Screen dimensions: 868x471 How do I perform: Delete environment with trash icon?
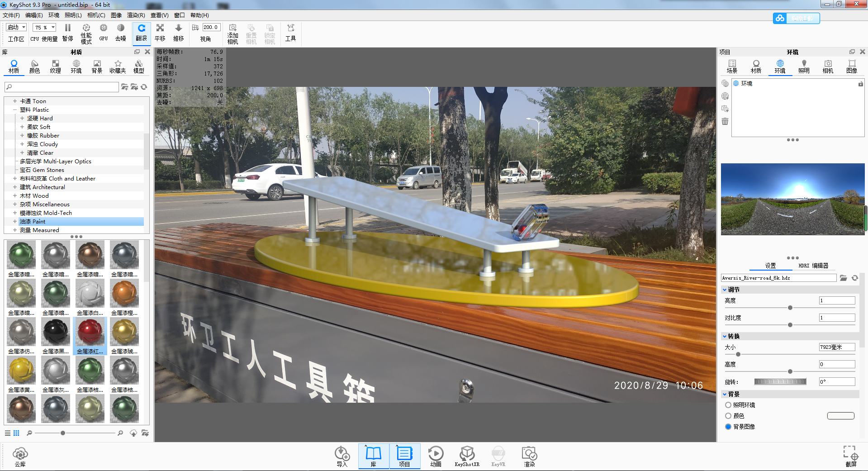(725, 121)
